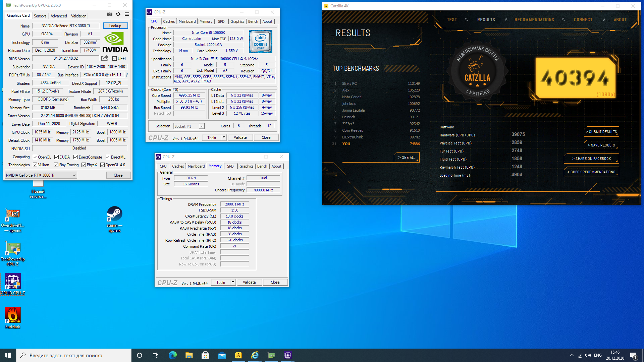This screenshot has height=362, width=644.
Task: Click SEE ALL under top benchmarks
Action: (x=407, y=157)
